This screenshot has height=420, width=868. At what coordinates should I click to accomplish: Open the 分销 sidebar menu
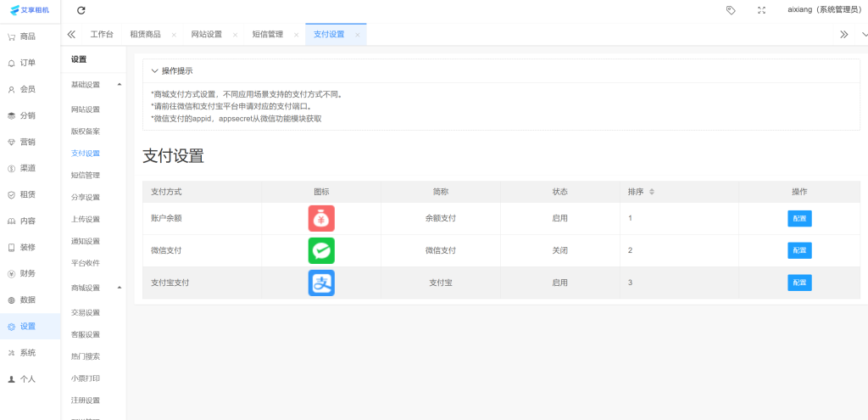30,115
